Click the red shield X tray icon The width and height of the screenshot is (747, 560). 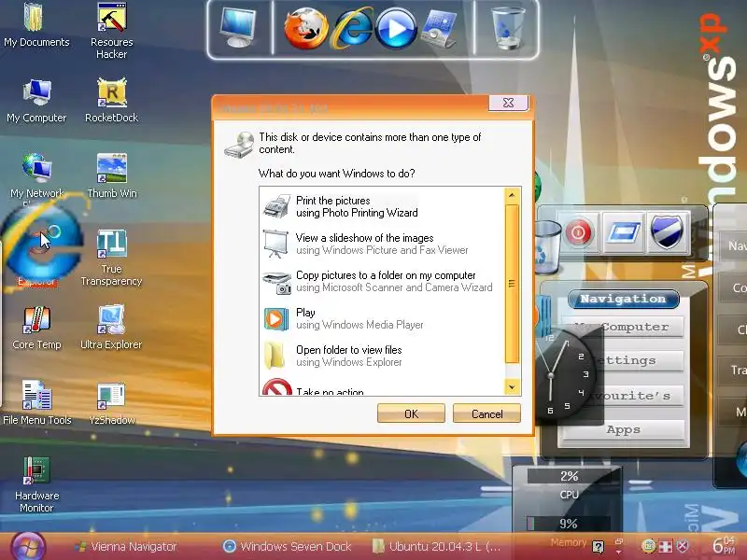pos(683,546)
